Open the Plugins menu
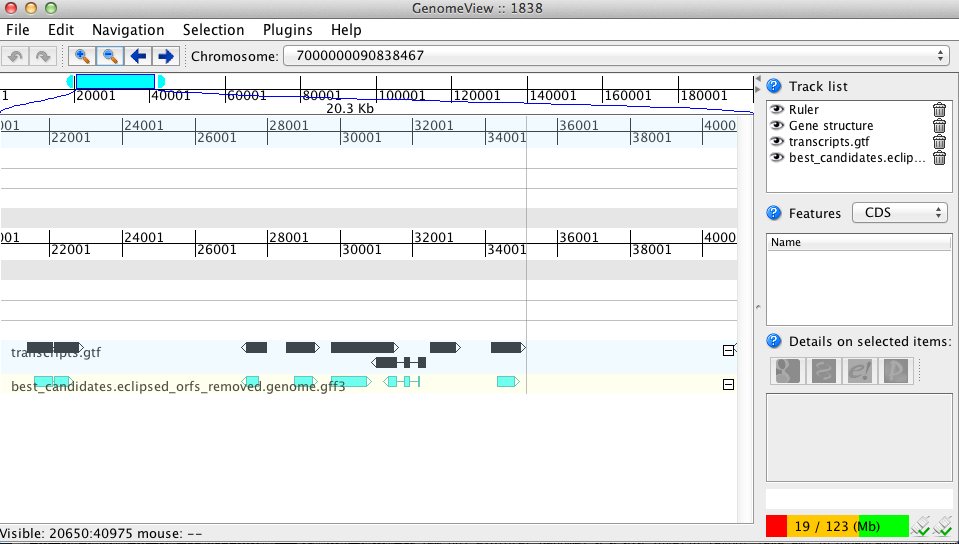 (x=287, y=30)
